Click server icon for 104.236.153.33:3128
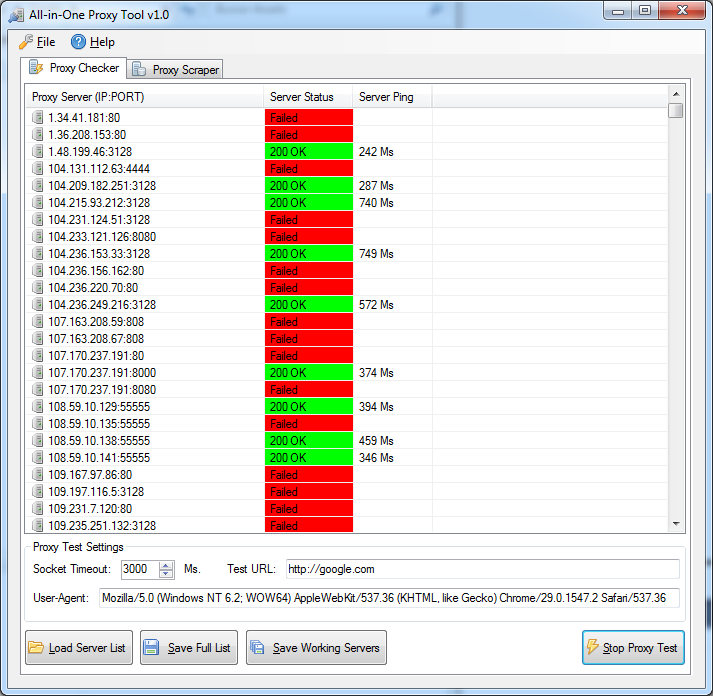 (x=38, y=254)
